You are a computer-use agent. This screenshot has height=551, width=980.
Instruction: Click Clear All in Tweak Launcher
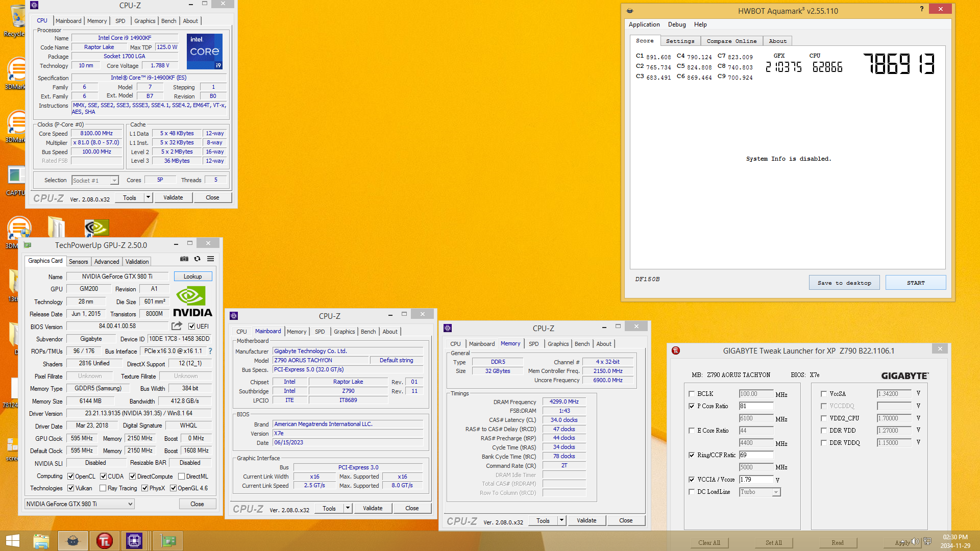pyautogui.click(x=709, y=543)
